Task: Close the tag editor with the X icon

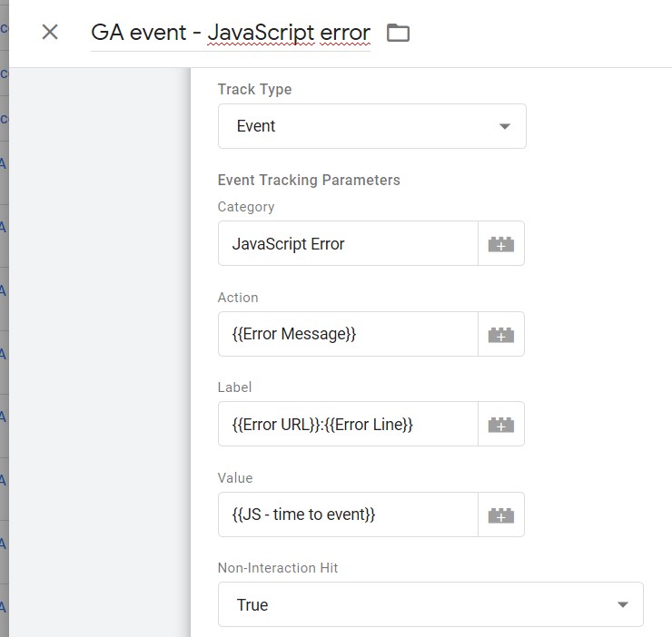Action: coord(50,33)
